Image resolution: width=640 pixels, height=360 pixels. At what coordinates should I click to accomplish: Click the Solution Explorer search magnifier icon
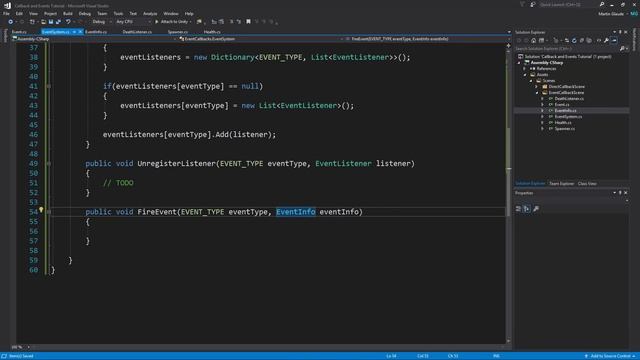(622, 49)
